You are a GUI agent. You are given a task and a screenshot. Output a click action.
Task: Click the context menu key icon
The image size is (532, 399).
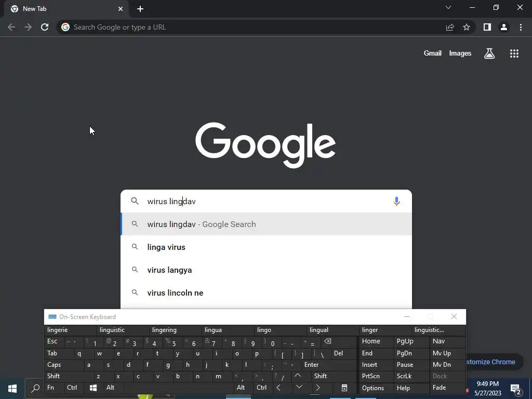click(x=344, y=388)
